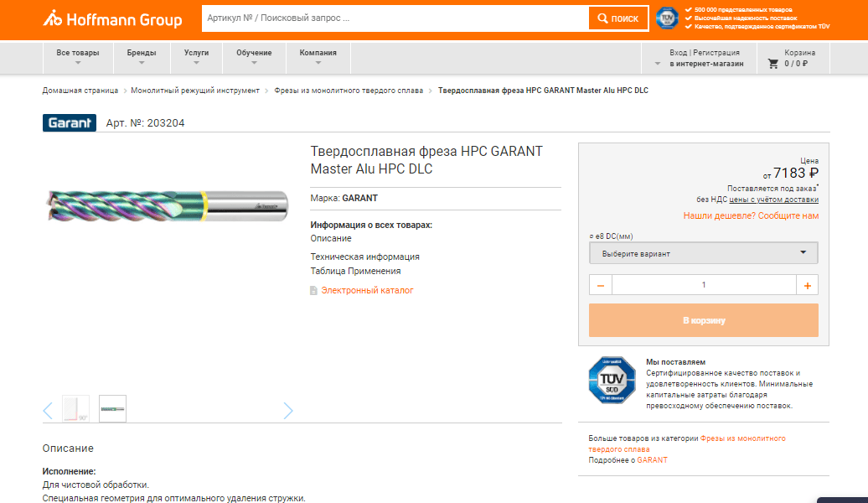Click the TÜV badge in header
The image size is (868, 503).
click(x=667, y=18)
